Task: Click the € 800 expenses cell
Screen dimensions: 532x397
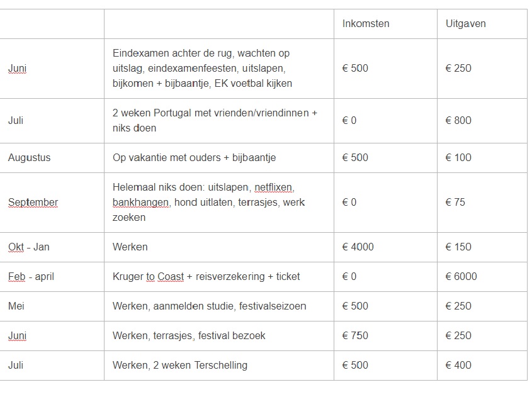Action: pyautogui.click(x=458, y=120)
